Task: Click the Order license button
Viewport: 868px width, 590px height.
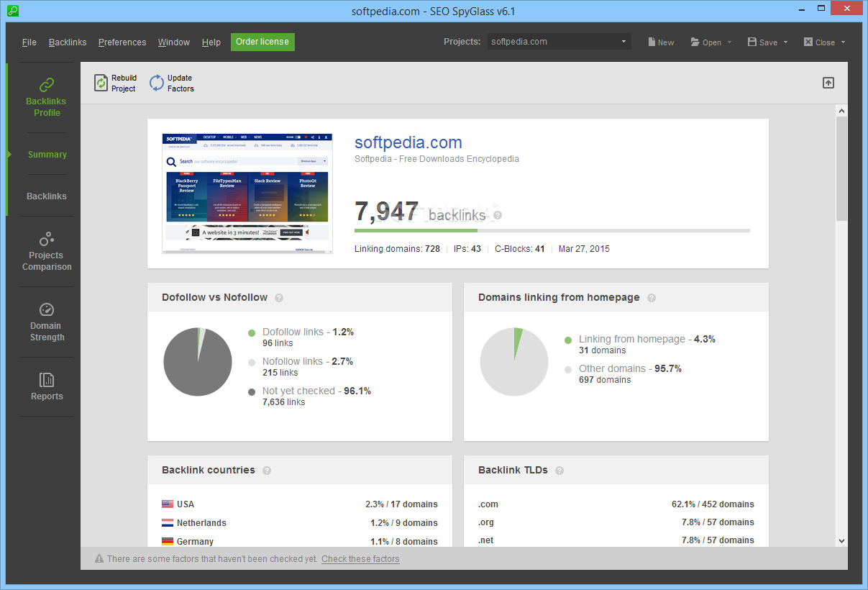Action: pos(262,42)
